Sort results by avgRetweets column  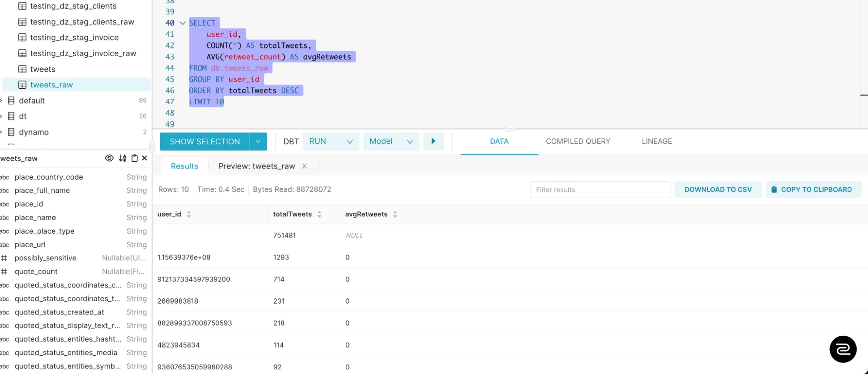[x=395, y=214]
